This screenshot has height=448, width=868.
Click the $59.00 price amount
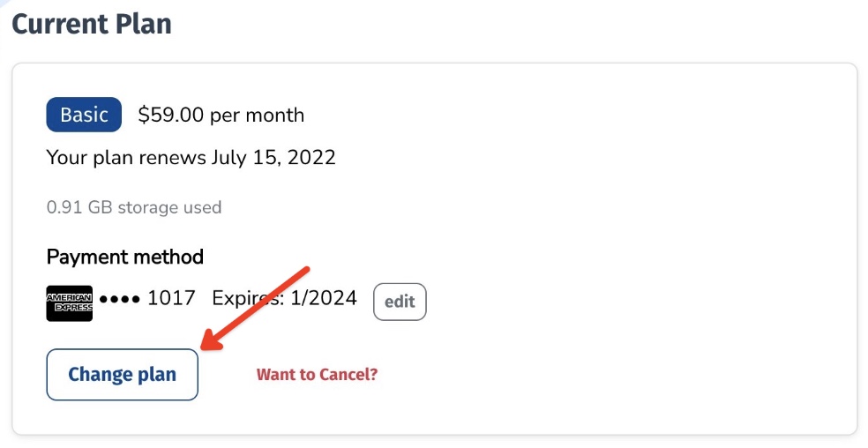tap(172, 115)
